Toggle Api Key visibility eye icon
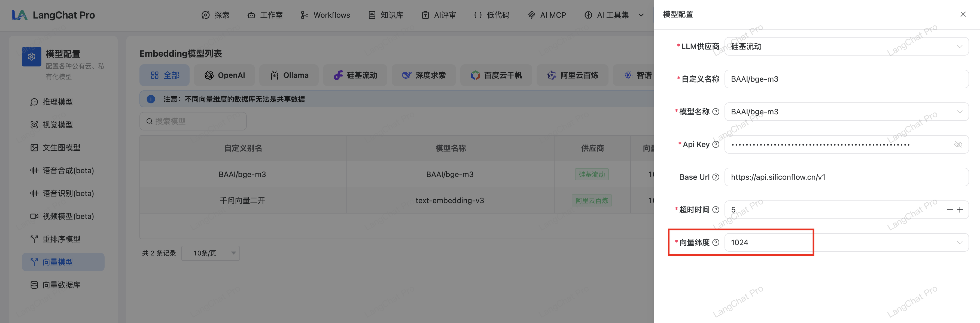 (958, 145)
